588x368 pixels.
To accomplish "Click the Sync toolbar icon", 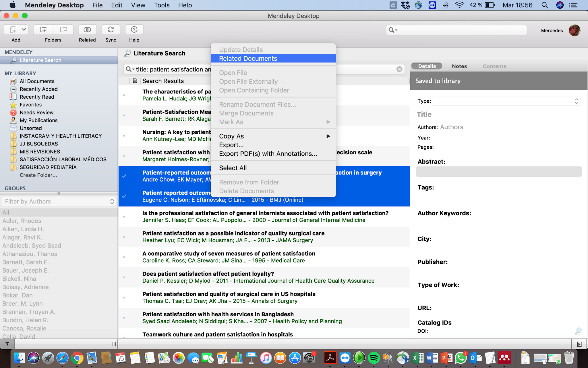I will tap(111, 30).
